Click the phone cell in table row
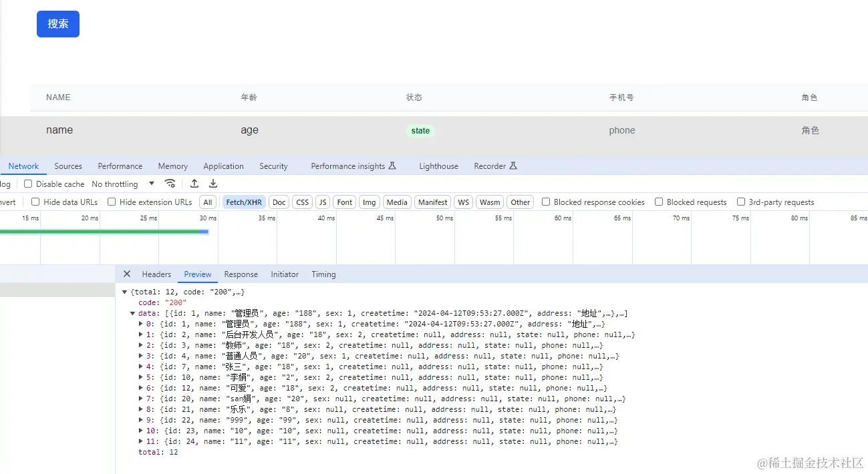Screen dimensions: 868x474 (x=622, y=130)
